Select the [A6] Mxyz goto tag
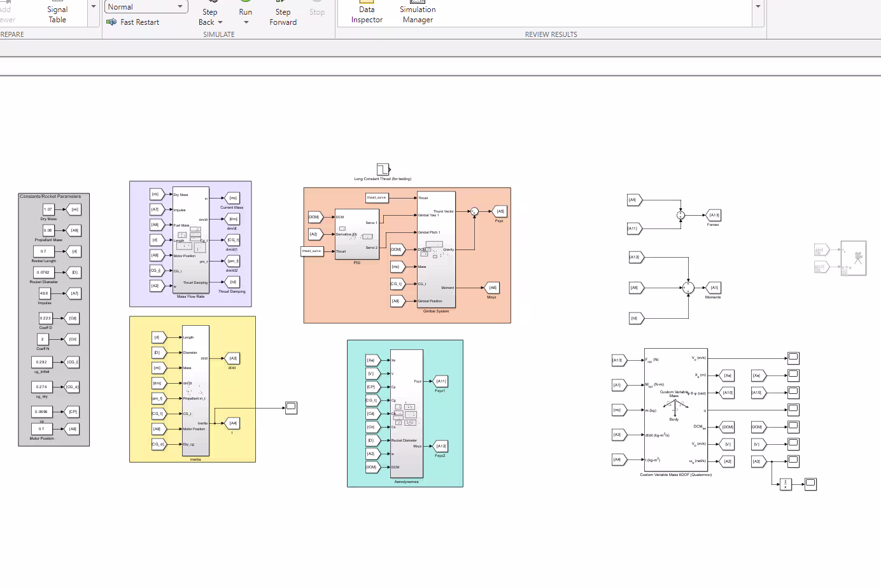881x588 pixels. [491, 288]
